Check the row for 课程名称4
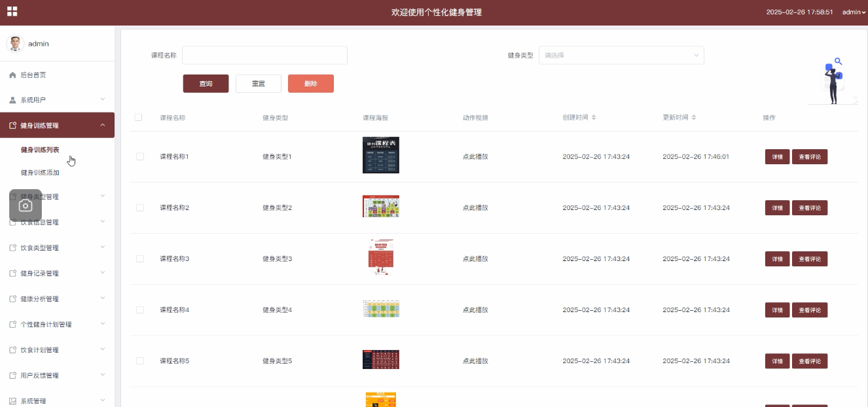 click(x=140, y=310)
